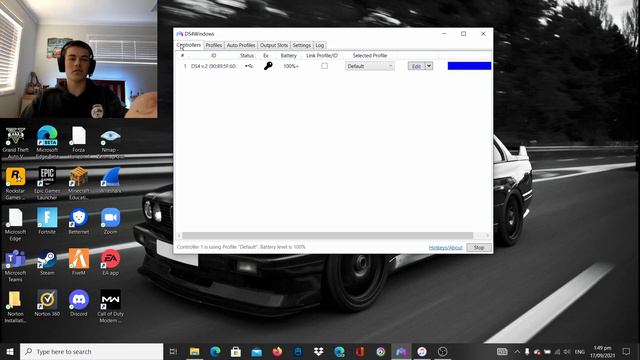Open Wireshark desktop shortcut
This screenshot has width=640, height=360.
110,180
